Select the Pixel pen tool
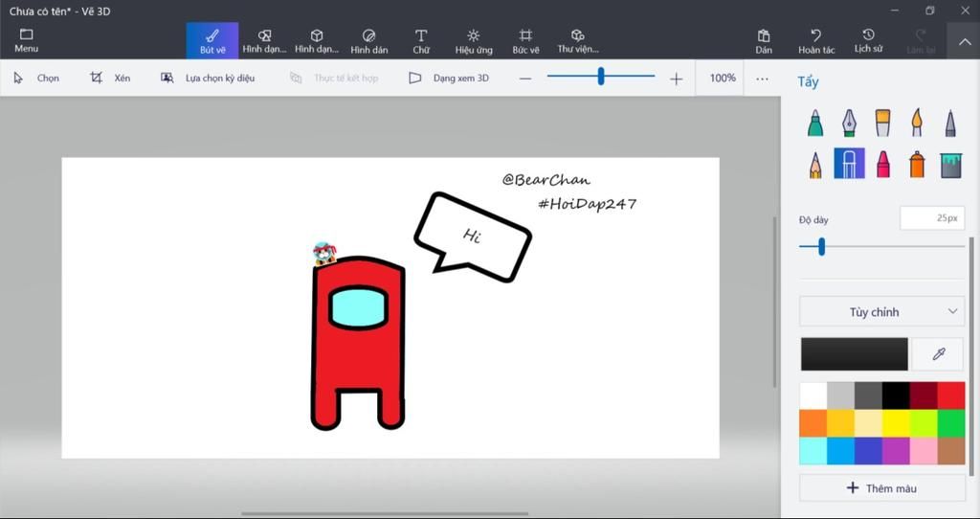 click(x=950, y=123)
